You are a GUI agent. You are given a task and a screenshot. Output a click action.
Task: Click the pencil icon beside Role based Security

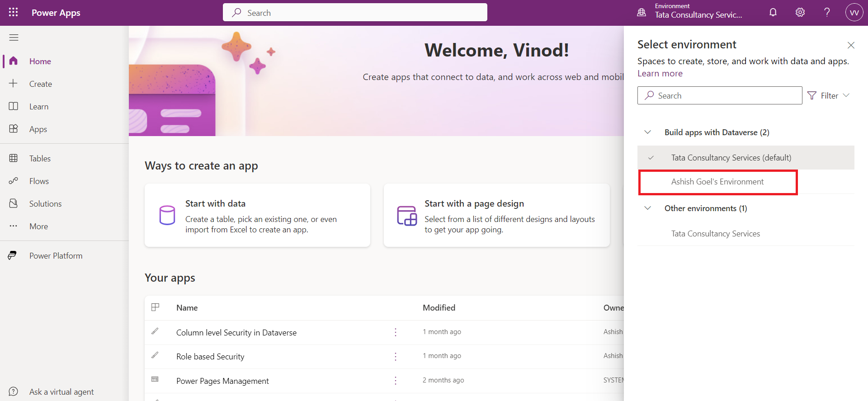pyautogui.click(x=155, y=355)
